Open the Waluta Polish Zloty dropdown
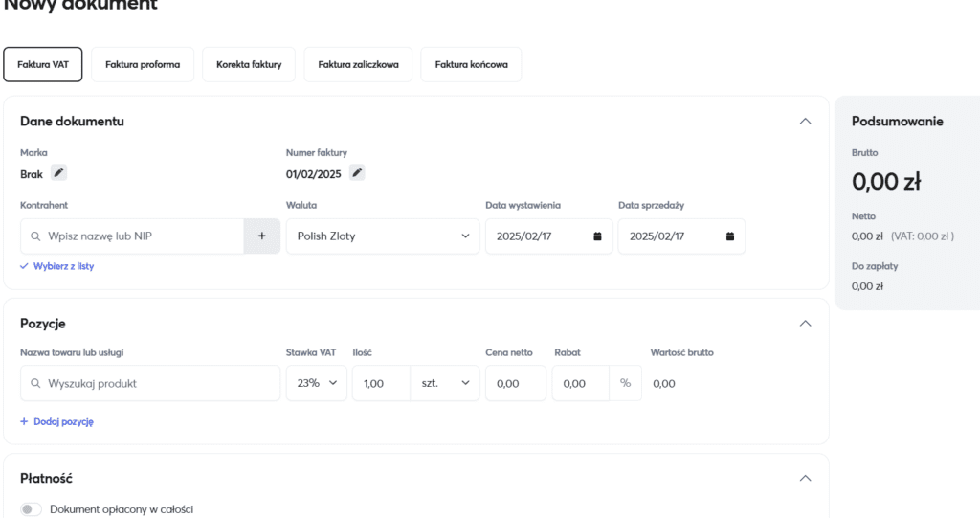This screenshot has height=518, width=980. point(383,236)
